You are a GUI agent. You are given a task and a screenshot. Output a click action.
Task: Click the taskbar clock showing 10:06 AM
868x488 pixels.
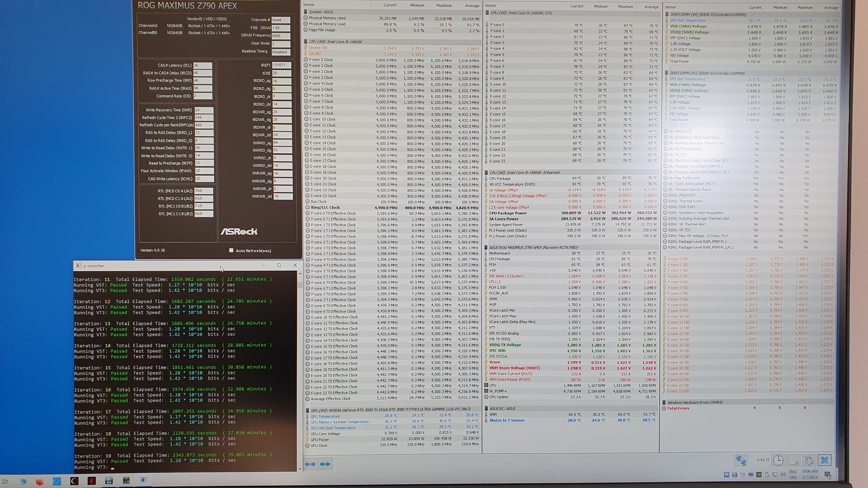(809, 474)
